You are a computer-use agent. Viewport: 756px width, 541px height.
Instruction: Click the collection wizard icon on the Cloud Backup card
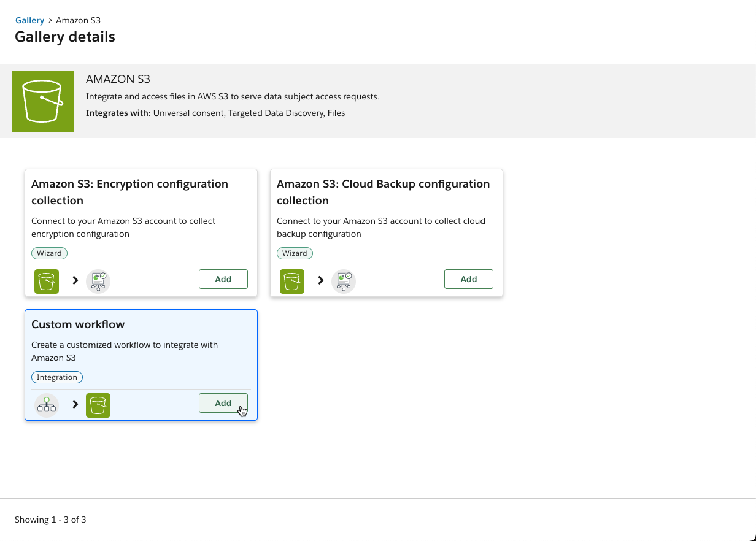coord(344,281)
